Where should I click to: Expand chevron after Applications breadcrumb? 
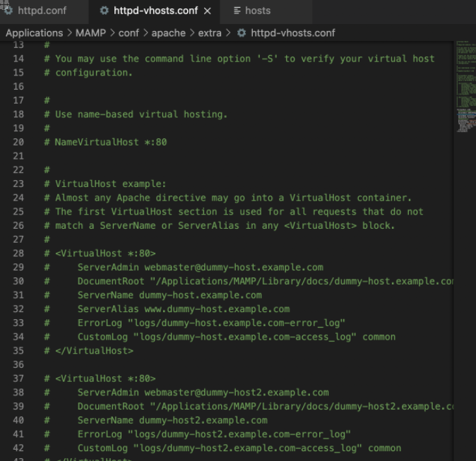tap(69, 32)
